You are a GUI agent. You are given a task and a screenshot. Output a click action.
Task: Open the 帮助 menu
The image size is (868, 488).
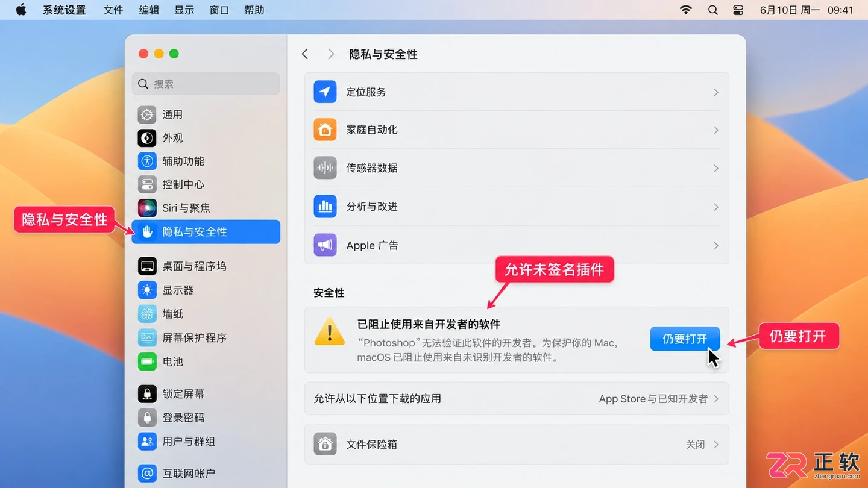tap(254, 10)
